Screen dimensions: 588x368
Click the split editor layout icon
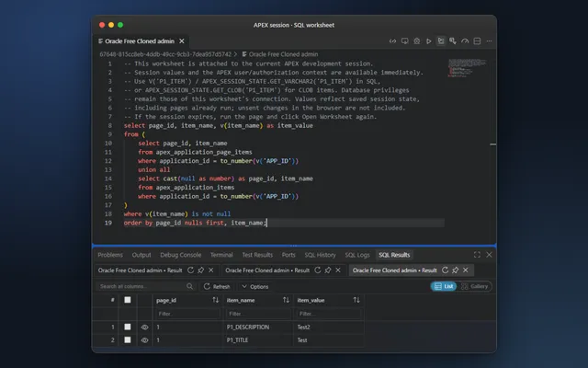[x=477, y=41]
